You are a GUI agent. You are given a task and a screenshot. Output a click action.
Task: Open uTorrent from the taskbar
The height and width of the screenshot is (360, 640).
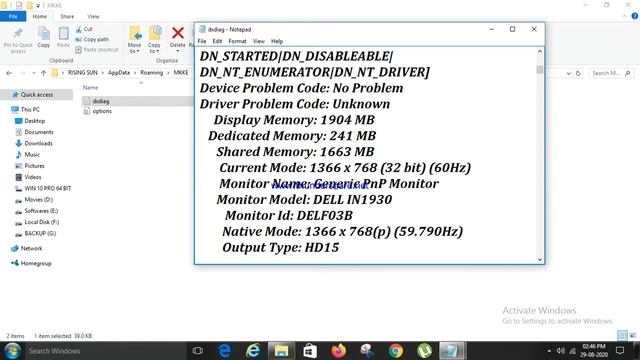pyautogui.click(x=424, y=351)
